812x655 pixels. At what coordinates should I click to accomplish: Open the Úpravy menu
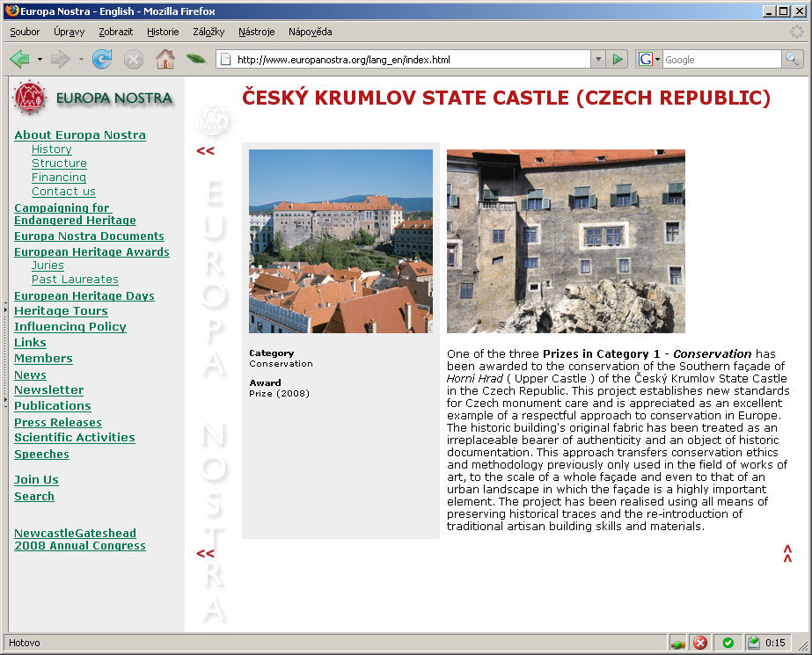69,32
